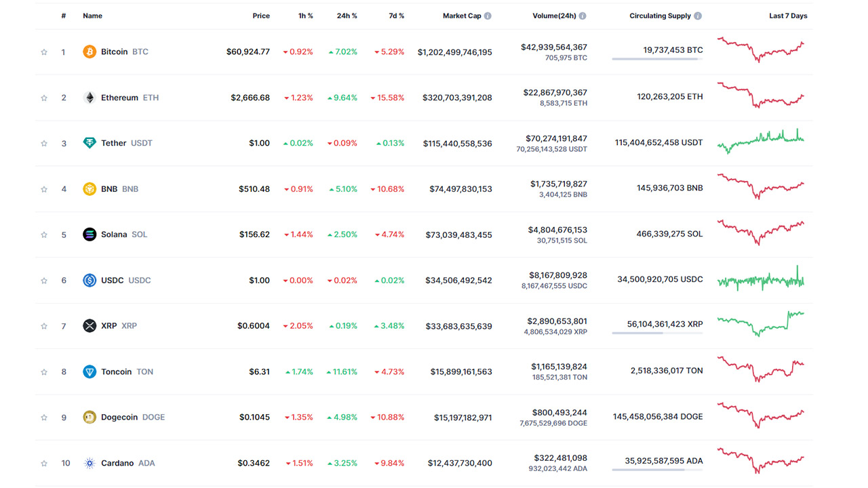
Task: Sort by the 1h % column header
Action: tap(304, 16)
